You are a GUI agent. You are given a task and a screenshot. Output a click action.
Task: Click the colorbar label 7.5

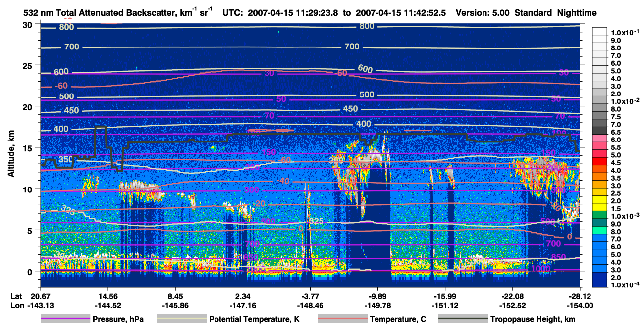point(615,117)
